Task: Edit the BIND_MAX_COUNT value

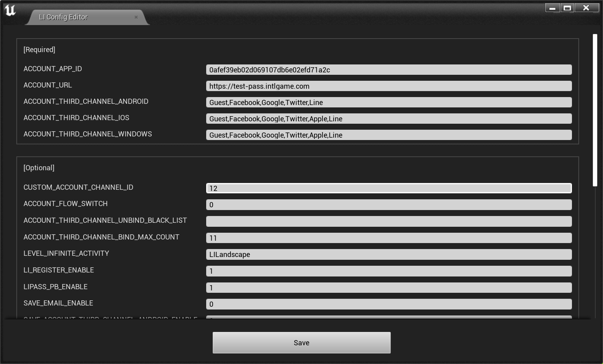Action: click(x=388, y=238)
